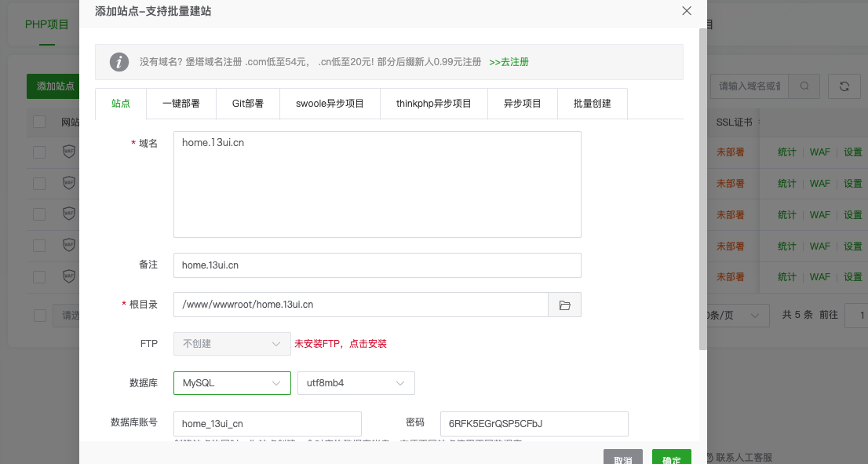Click the 备注 remark input field
This screenshot has height=464, width=868.
pos(377,265)
